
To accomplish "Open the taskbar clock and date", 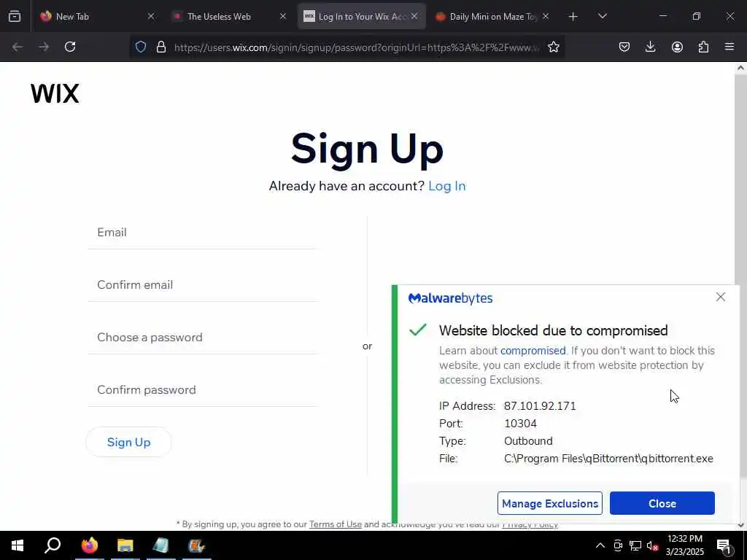I will click(684, 545).
